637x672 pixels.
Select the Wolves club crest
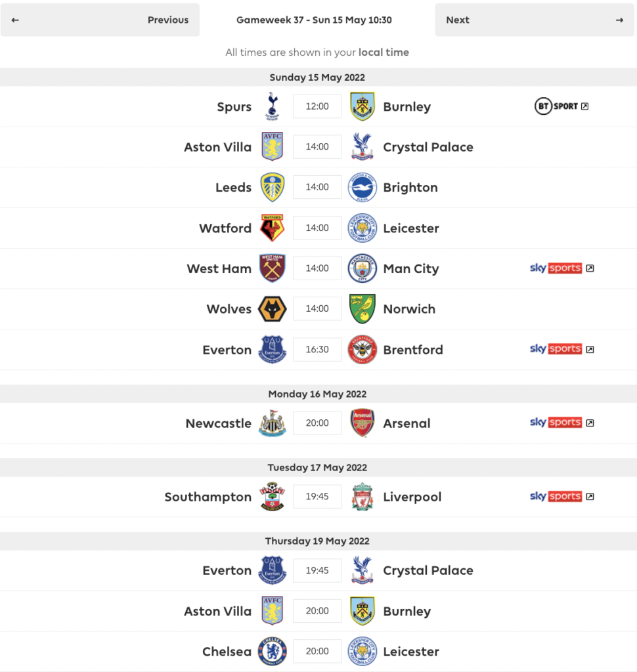point(272,308)
